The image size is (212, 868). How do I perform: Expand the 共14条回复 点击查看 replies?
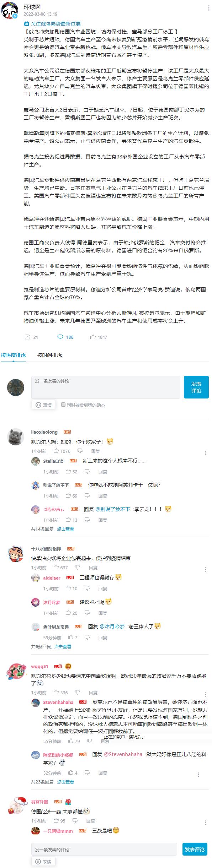coord(53,529)
